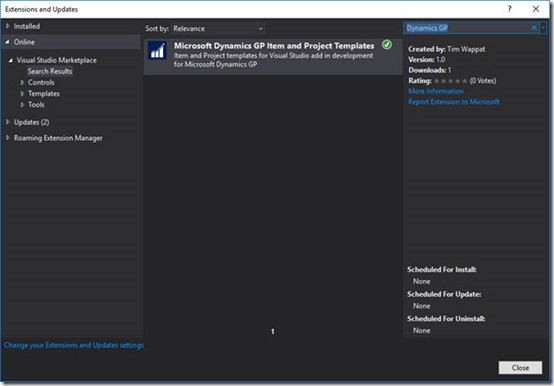Click the Scheduled For Uninstall label
The image size is (554, 386).
[446, 319]
